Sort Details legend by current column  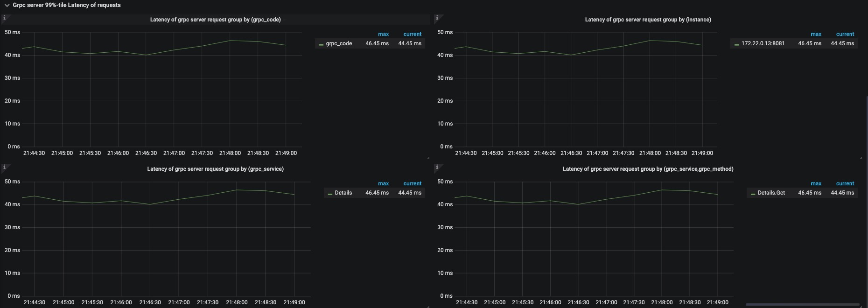[412, 183]
